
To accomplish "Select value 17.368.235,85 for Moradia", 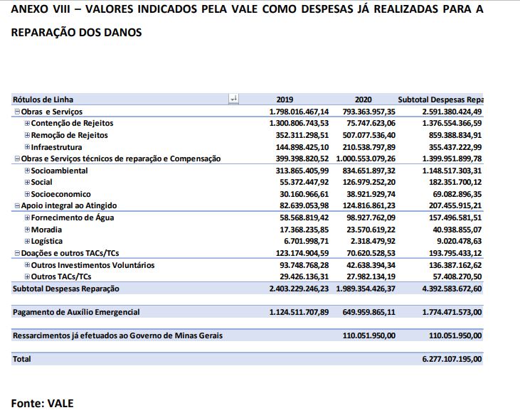I will pyautogui.click(x=304, y=230).
